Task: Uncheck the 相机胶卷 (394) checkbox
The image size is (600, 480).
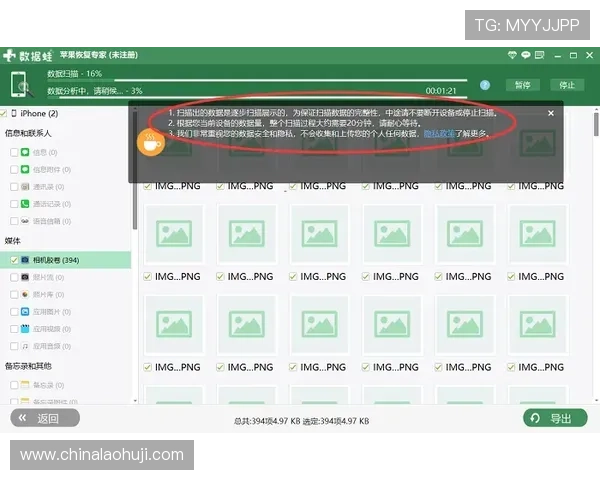Action: click(14, 260)
